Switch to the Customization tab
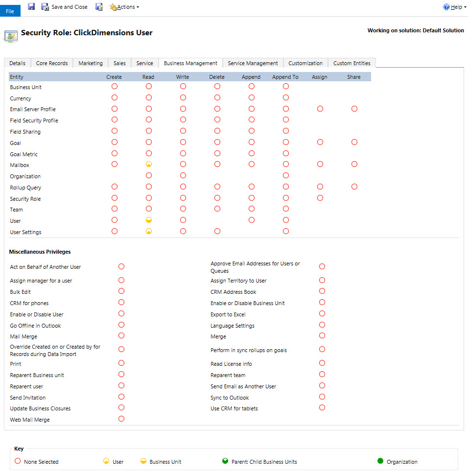Image resolution: width=468 pixels, height=476 pixels. click(x=305, y=63)
